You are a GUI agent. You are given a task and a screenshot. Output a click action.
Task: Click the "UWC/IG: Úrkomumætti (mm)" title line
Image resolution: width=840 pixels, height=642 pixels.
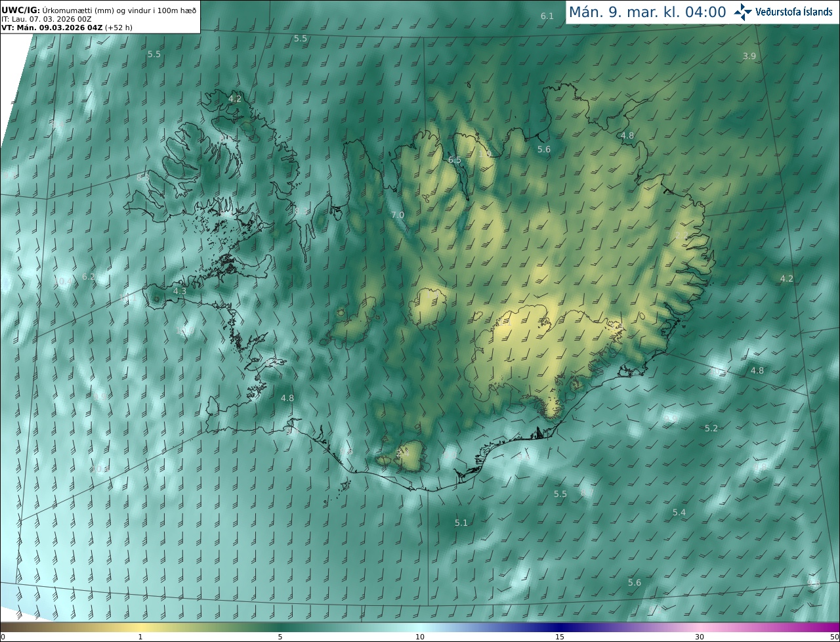pyautogui.click(x=98, y=10)
